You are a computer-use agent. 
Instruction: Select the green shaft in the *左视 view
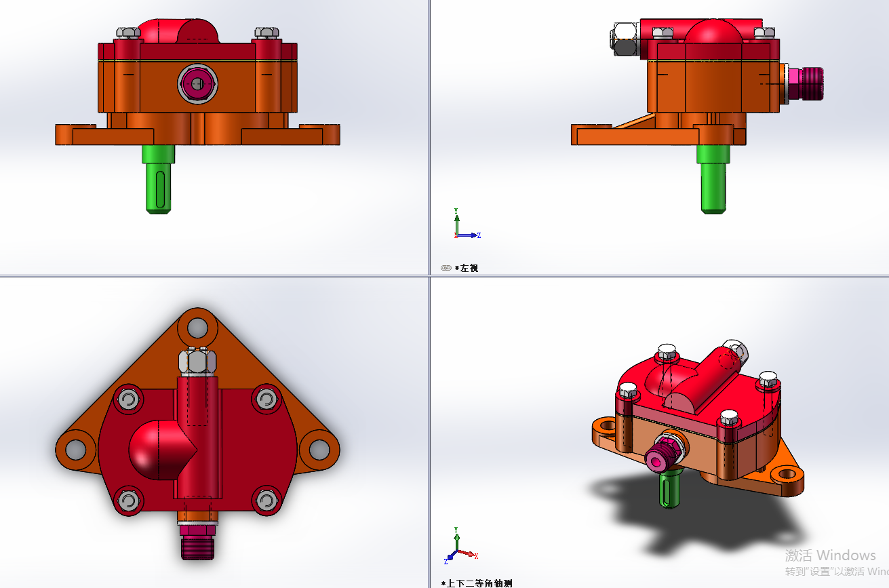coord(713,180)
